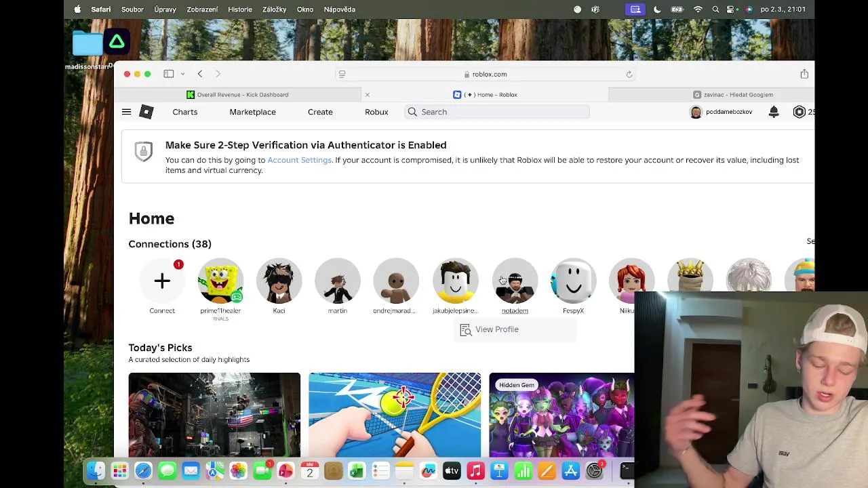Click the magnifier icon in Roblox search

point(412,112)
